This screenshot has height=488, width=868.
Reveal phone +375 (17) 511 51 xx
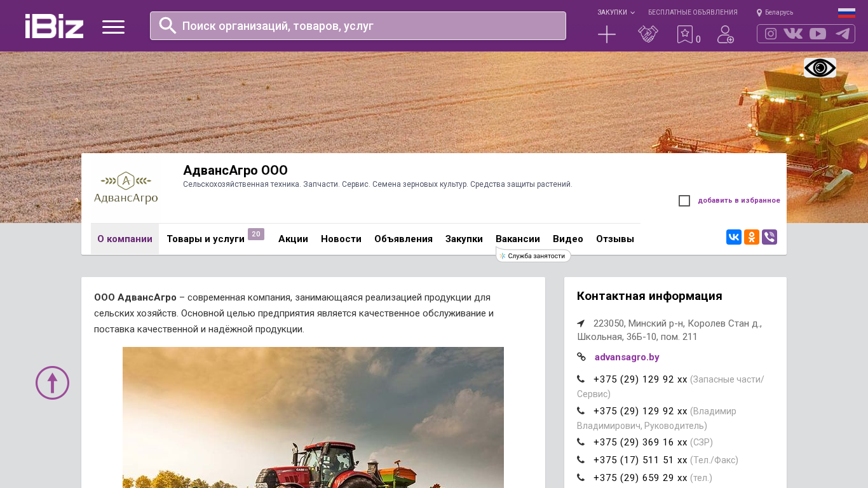[x=640, y=460]
